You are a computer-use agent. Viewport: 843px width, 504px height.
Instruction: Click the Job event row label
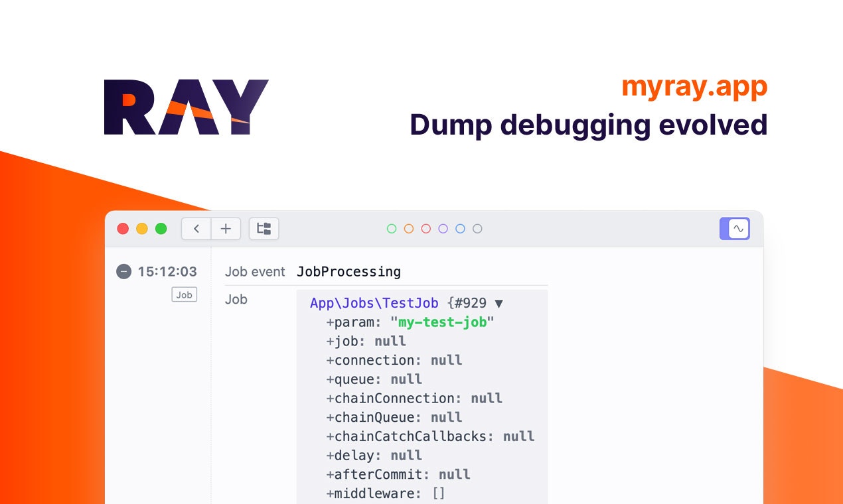click(255, 271)
